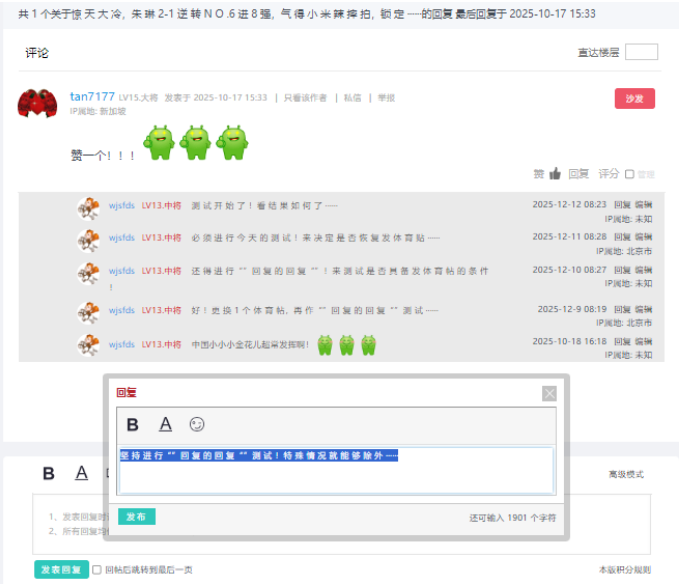Click the highlighted reply text area
The width and height of the screenshot is (679, 584).
[336, 470]
